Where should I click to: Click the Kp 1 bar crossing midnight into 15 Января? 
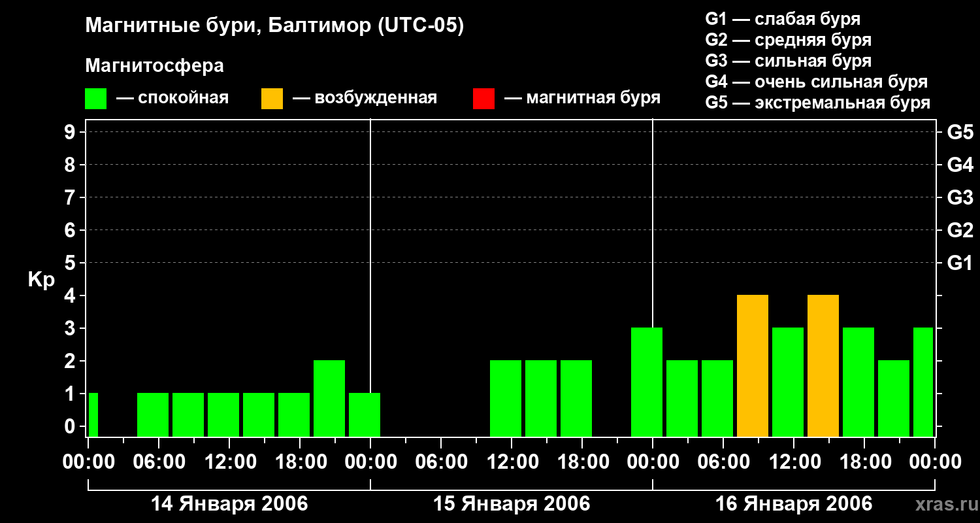pyautogui.click(x=365, y=414)
